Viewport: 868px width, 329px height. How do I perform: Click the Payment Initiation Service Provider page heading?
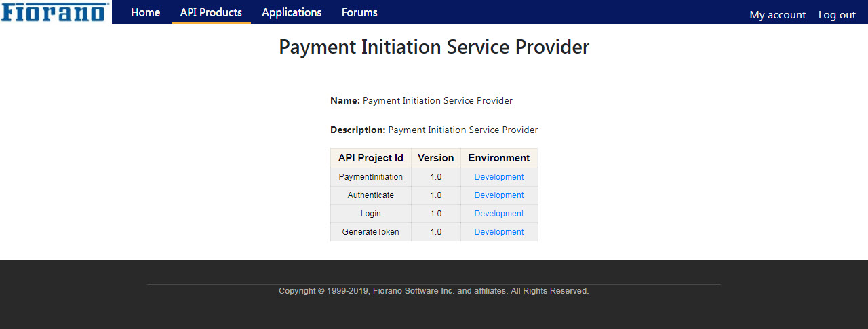434,47
